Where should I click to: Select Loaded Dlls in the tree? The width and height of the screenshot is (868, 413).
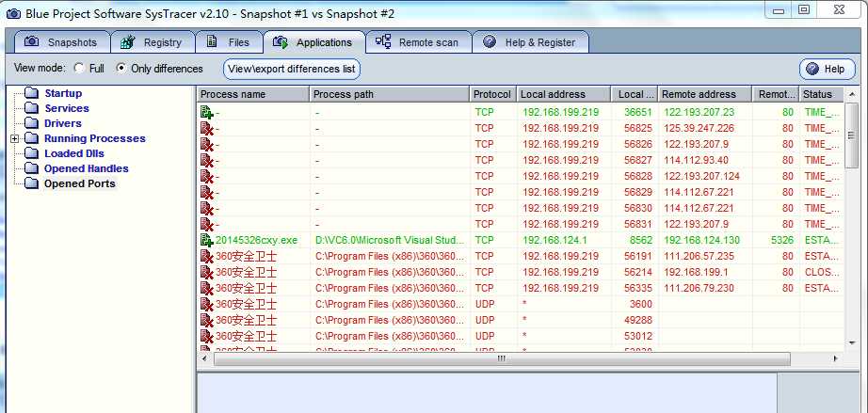(74, 153)
